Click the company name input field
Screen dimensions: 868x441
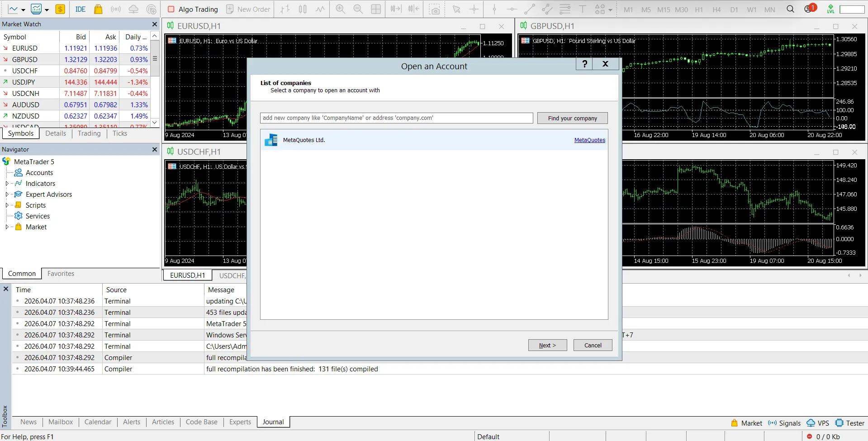(396, 118)
